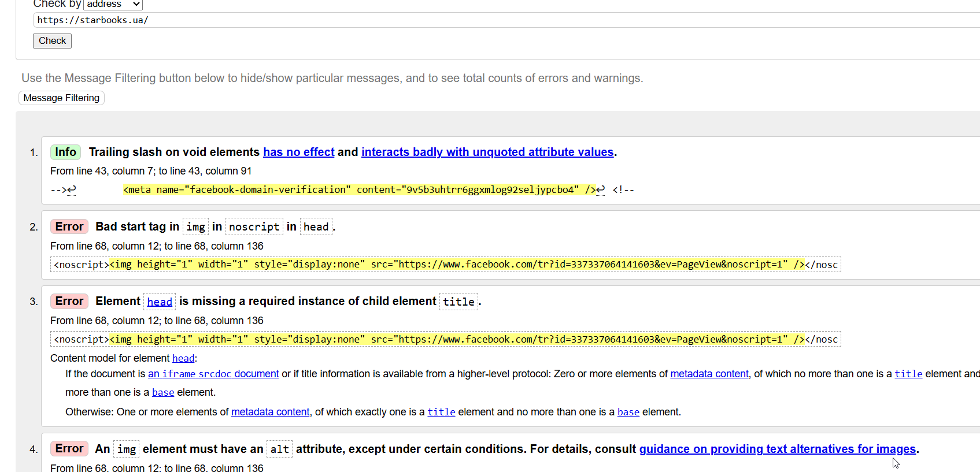Click 'title' link in the 'Otherwise' sentence
The width and height of the screenshot is (980, 472).
pos(441,412)
